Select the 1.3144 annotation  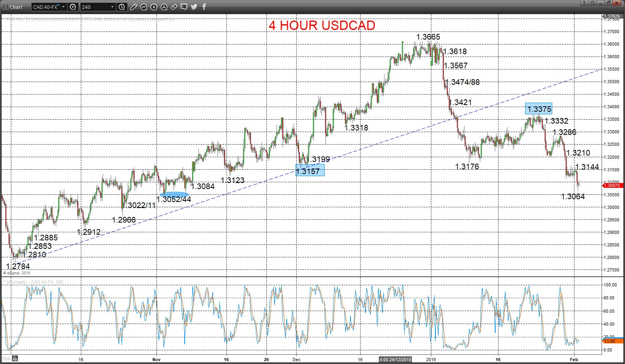[x=587, y=167]
